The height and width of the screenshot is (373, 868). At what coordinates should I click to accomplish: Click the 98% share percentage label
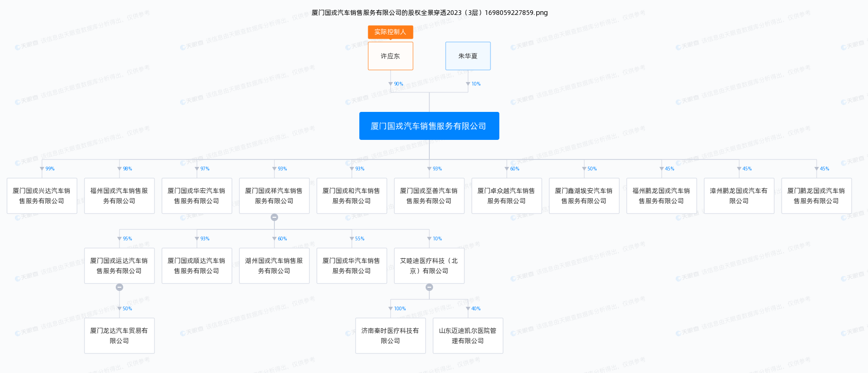pos(127,169)
